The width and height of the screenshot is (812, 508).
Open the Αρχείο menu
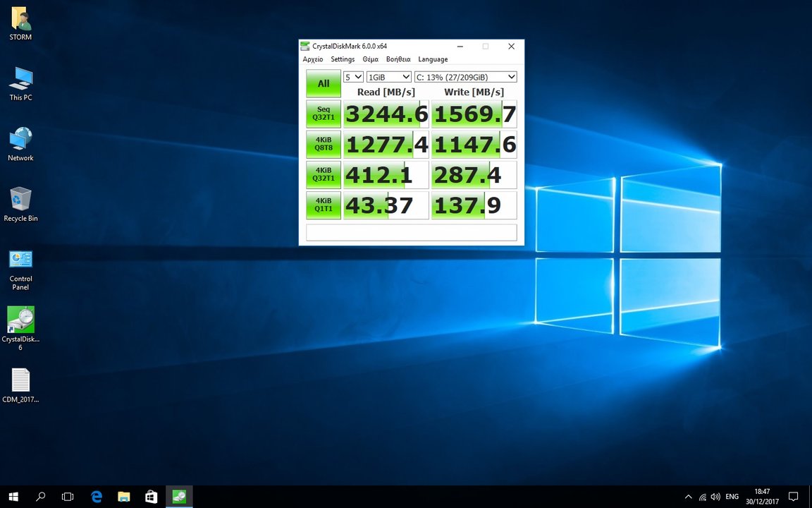tap(313, 59)
